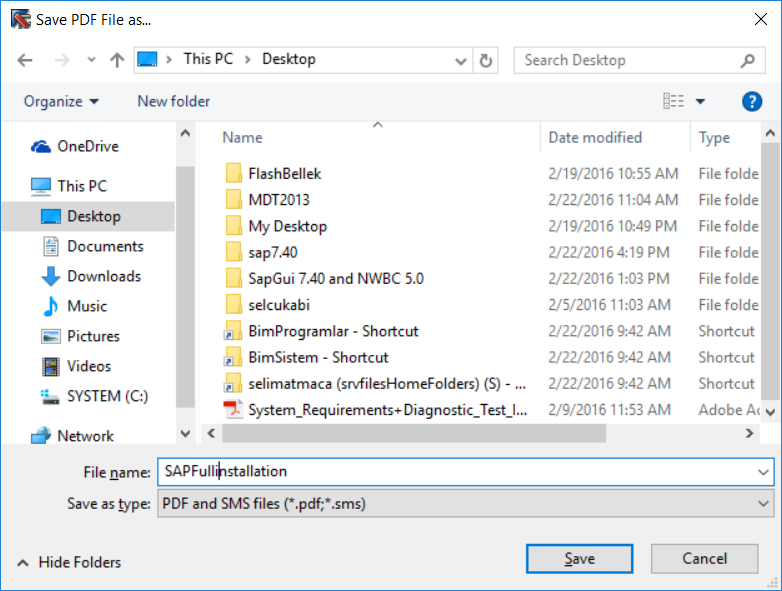
Task: Open Downloads in navigation pane
Action: coord(92,276)
